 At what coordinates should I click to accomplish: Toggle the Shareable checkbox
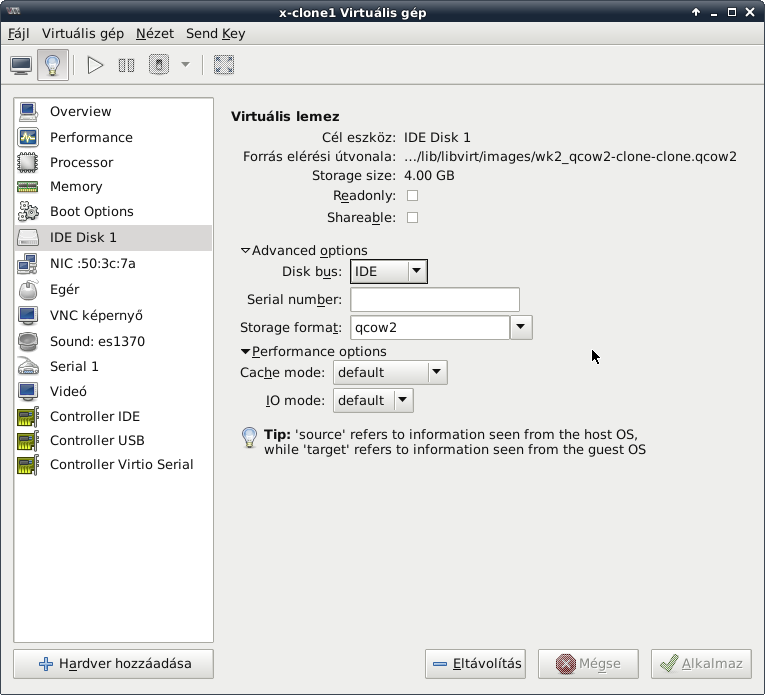[x=412, y=217]
